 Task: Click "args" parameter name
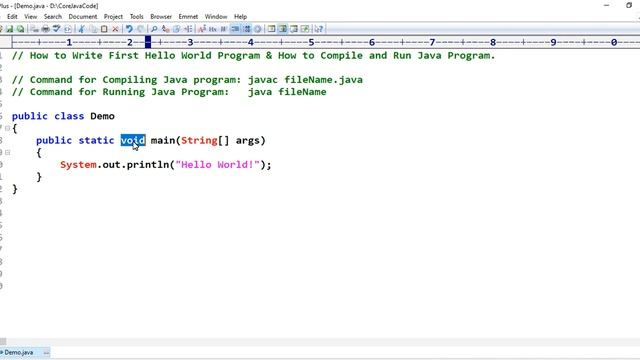(248, 140)
